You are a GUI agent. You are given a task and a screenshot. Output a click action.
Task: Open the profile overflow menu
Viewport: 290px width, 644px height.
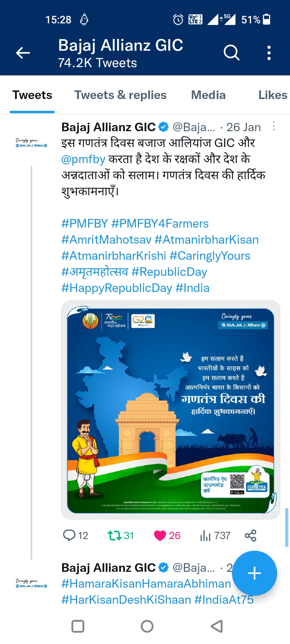[x=269, y=53]
